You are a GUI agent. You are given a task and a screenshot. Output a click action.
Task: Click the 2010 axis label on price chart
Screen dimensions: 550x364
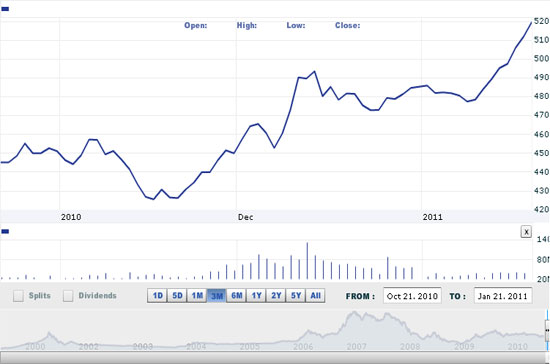71,217
